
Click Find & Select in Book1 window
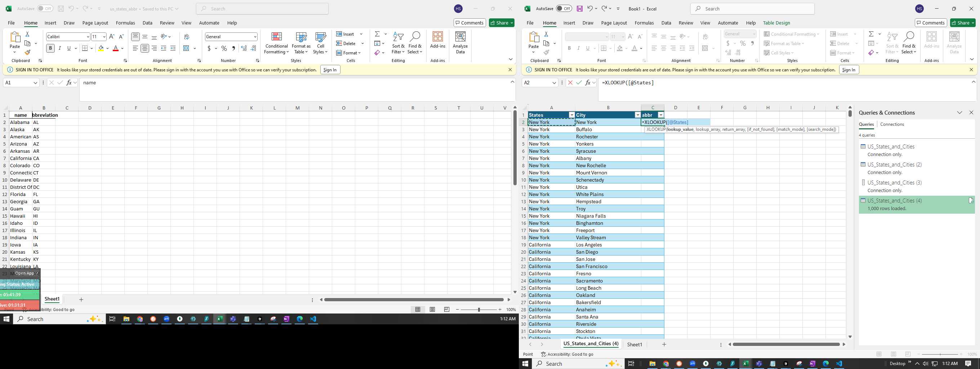coord(908,43)
